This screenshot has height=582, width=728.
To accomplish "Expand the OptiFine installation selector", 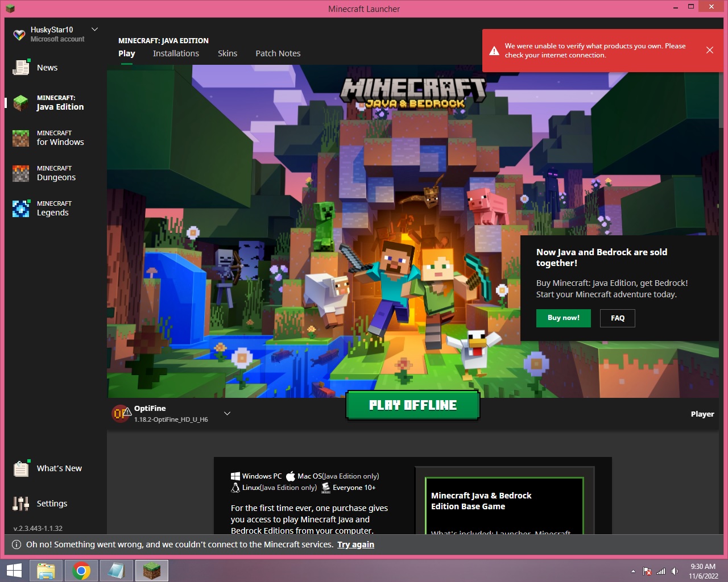I will pos(227,413).
